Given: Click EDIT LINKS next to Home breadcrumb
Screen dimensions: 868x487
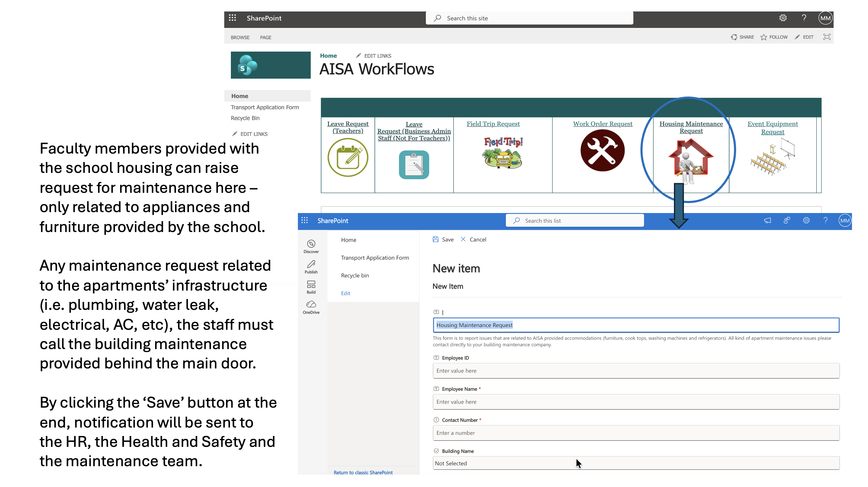Looking at the screenshot, I should 374,56.
